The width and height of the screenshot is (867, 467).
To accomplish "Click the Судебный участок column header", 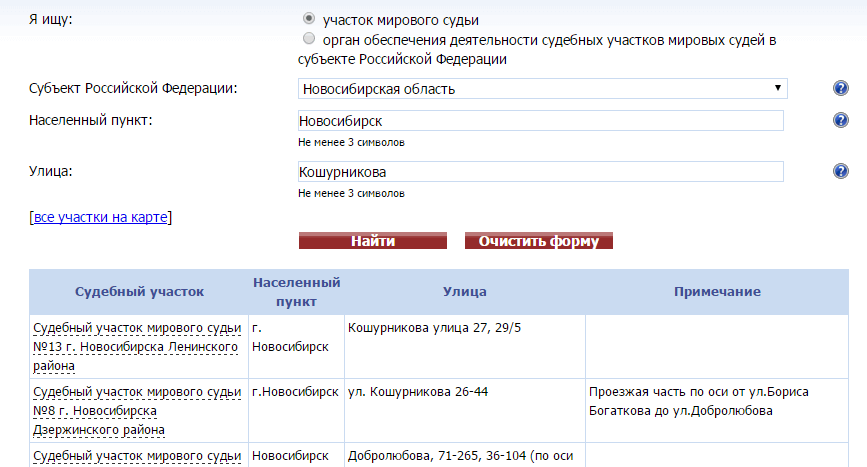I will (139, 292).
